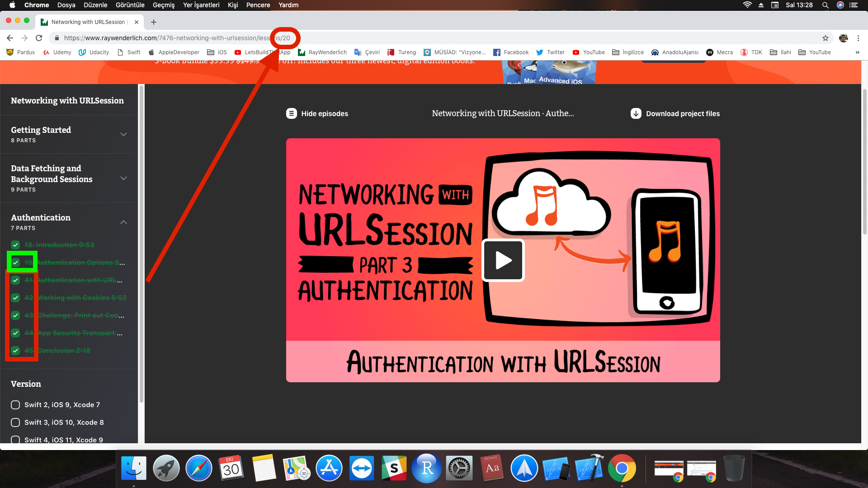This screenshot has width=868, height=488.
Task: Open a new tab with the plus button
Action: tap(154, 22)
